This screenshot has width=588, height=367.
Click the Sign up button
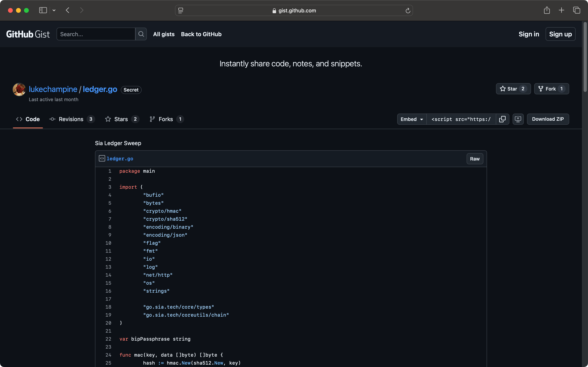(560, 34)
